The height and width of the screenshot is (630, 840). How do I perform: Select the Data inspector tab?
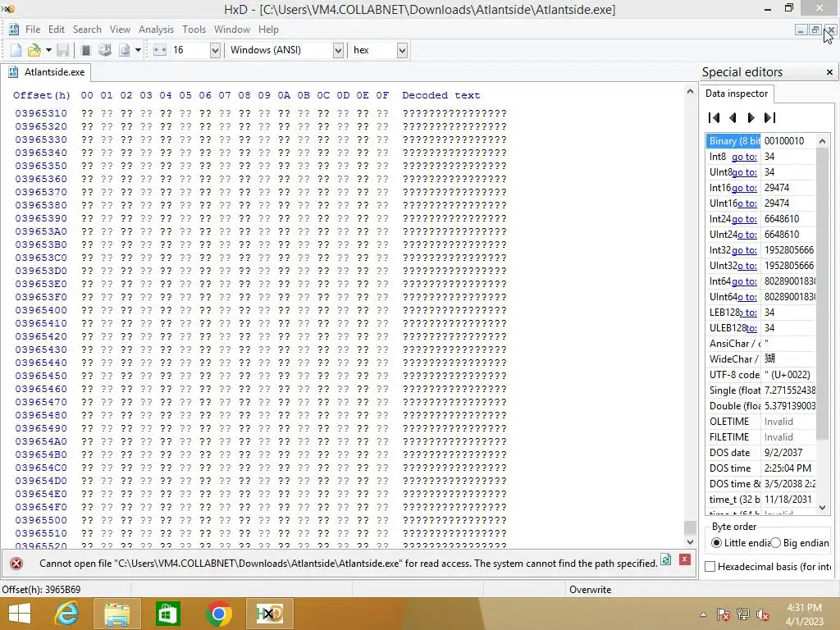(737, 94)
